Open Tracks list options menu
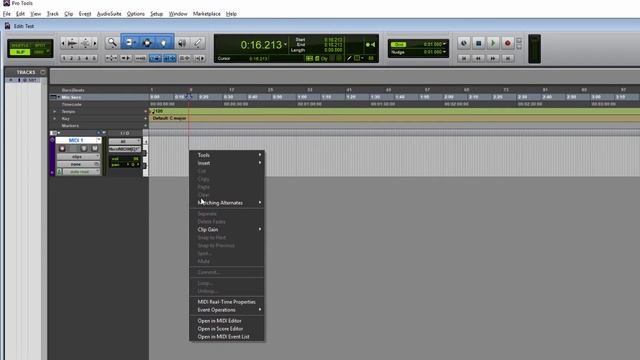Screen dimensions: 640x360 (x=43, y=72)
